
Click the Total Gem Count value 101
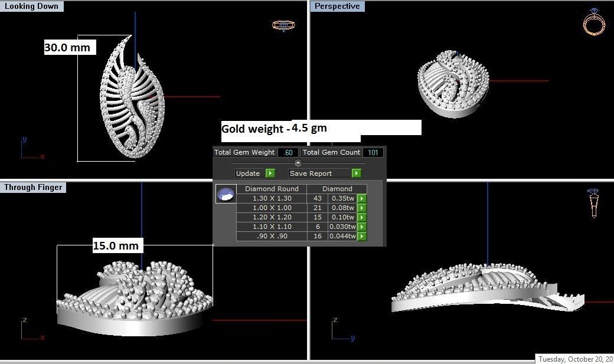[x=373, y=152]
